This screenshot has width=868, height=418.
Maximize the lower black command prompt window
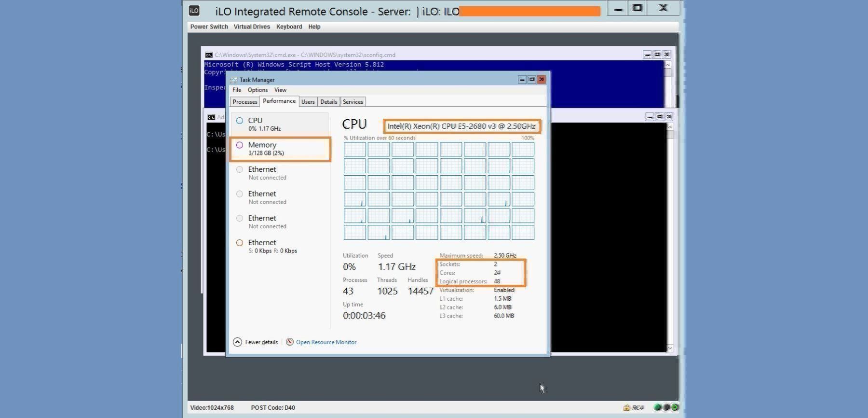tap(659, 117)
